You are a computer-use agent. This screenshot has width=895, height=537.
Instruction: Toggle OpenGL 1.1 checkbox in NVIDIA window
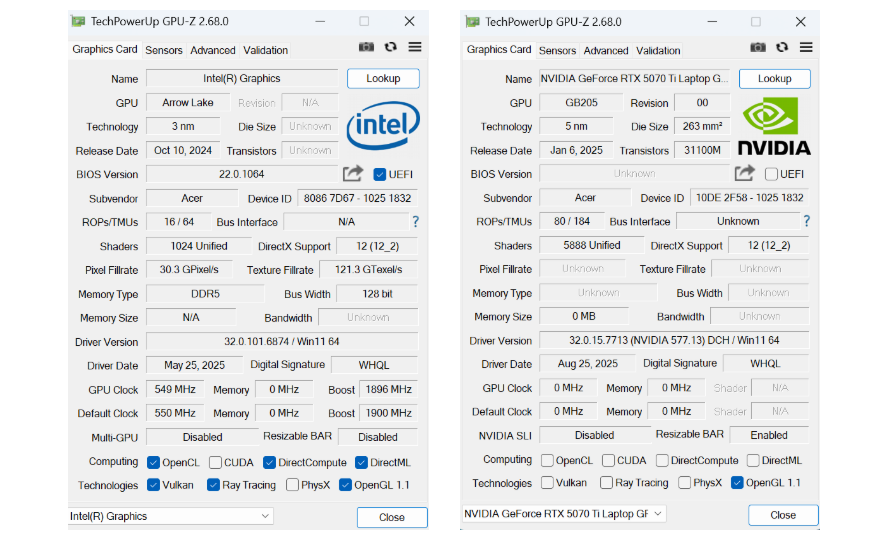click(737, 483)
